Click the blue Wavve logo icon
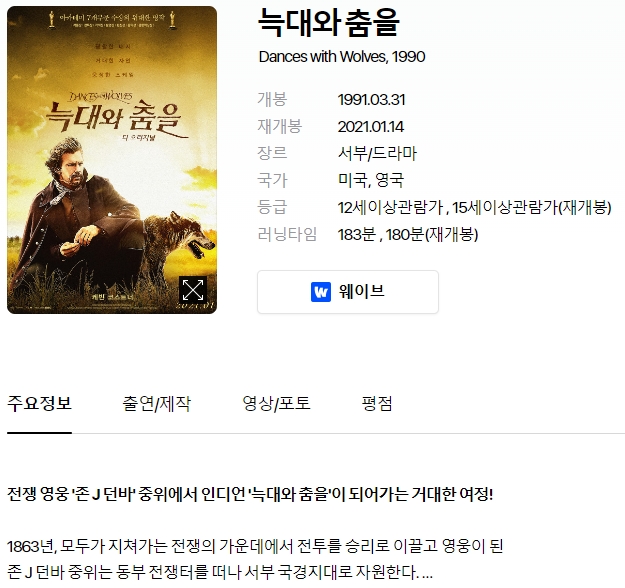625x588 pixels. click(321, 292)
